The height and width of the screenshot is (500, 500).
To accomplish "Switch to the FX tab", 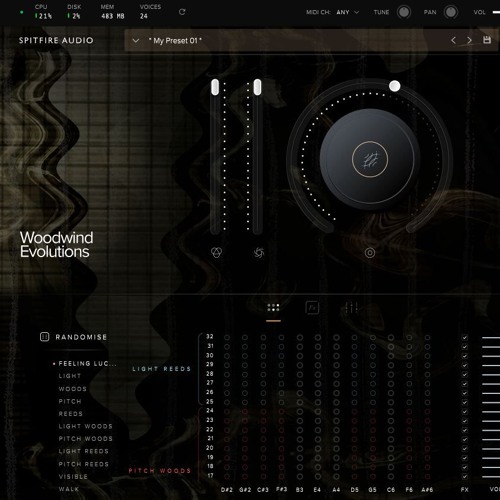I will coord(312,307).
